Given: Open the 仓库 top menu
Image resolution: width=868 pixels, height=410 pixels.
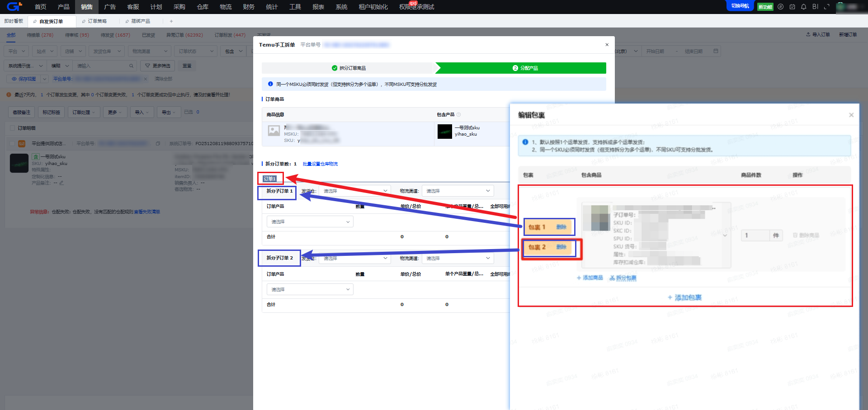Looking at the screenshot, I should 203,7.
